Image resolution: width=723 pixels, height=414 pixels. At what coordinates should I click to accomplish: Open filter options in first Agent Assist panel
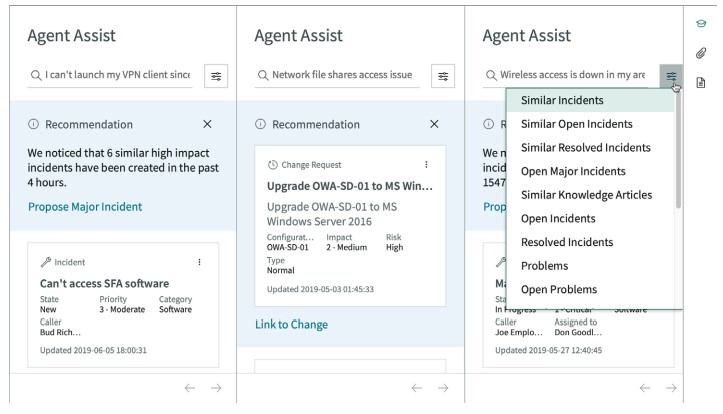216,76
